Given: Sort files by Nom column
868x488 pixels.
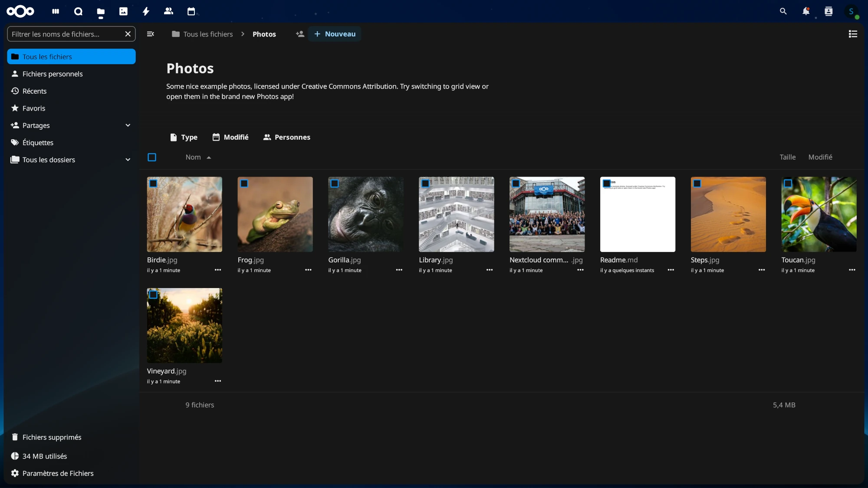Looking at the screenshot, I should pyautogui.click(x=198, y=157).
